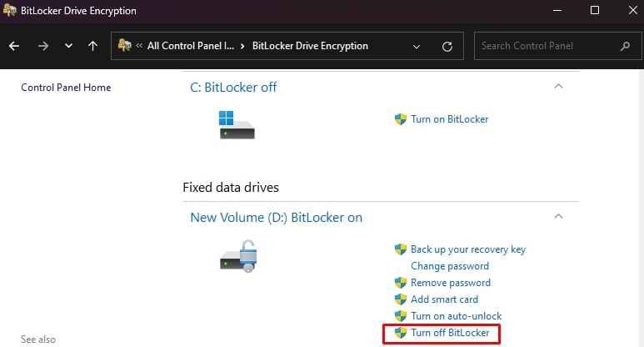
Task: Click Add smart card link
Action: 444,299
